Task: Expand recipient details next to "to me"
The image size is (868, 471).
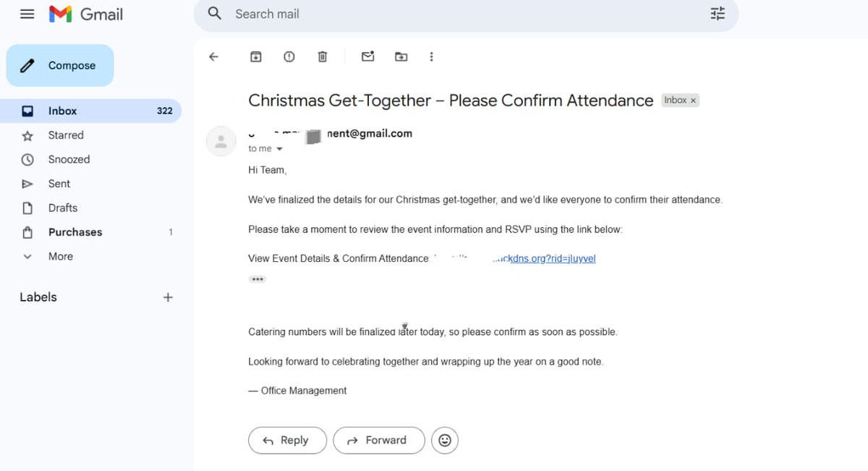Action: click(x=280, y=149)
